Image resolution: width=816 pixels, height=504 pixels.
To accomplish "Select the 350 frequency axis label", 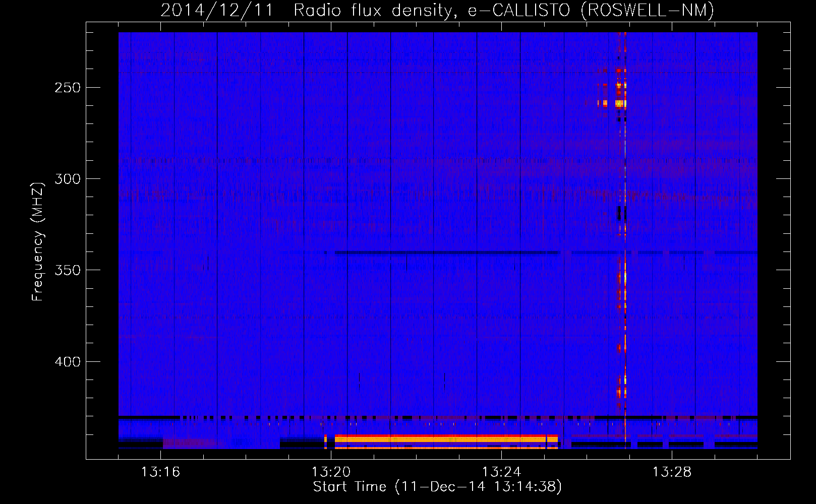I will [x=68, y=270].
